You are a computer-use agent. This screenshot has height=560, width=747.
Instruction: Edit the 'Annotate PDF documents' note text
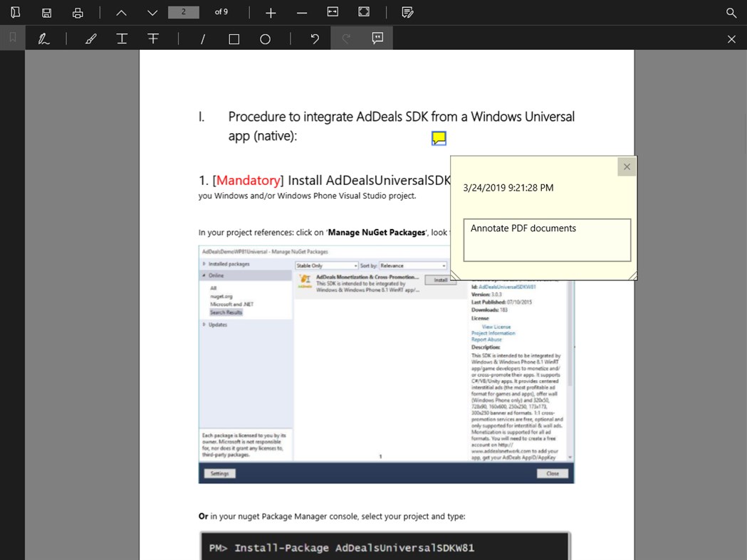[x=547, y=240]
